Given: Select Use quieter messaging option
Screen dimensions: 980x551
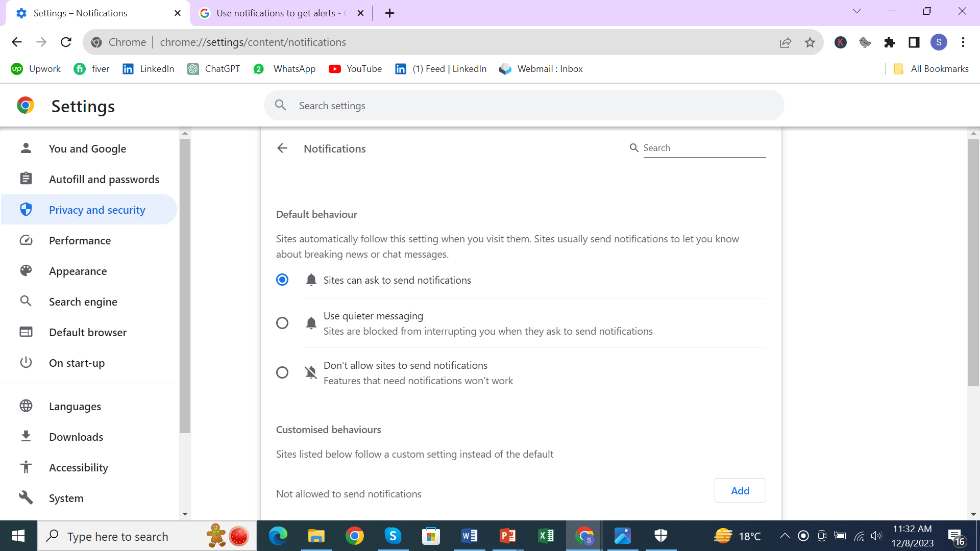Looking at the screenshot, I should 282,323.
